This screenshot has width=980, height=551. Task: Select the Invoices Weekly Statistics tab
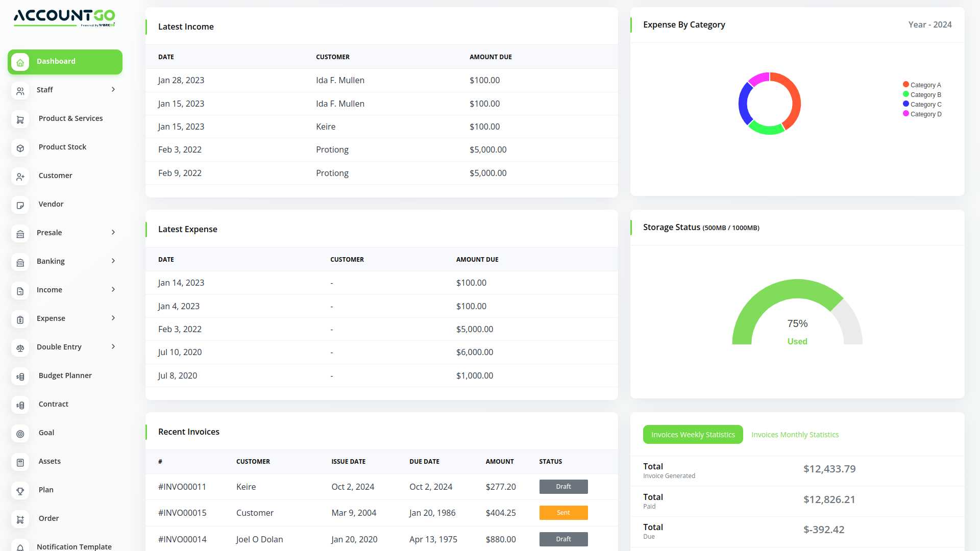[693, 434]
